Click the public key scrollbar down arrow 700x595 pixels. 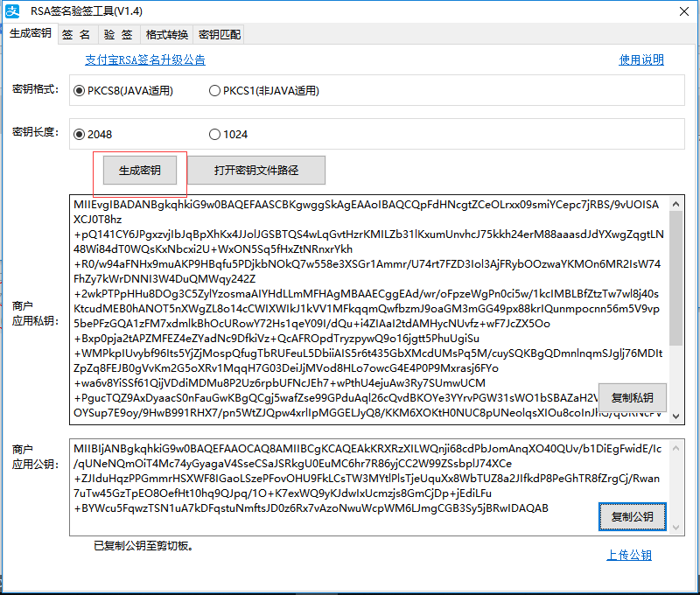[x=675, y=527]
